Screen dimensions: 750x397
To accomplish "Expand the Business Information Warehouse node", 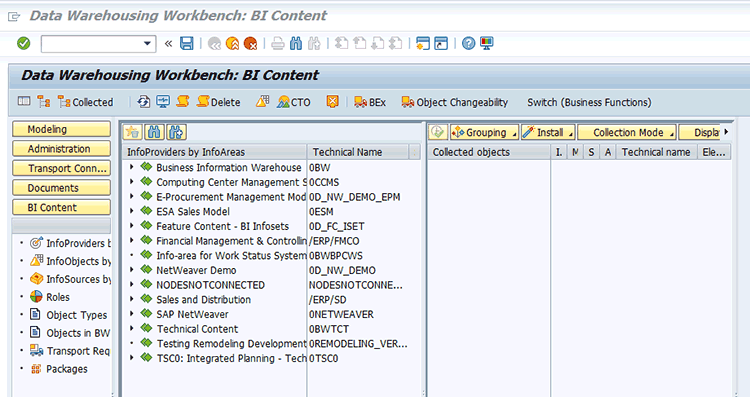I will point(132,167).
